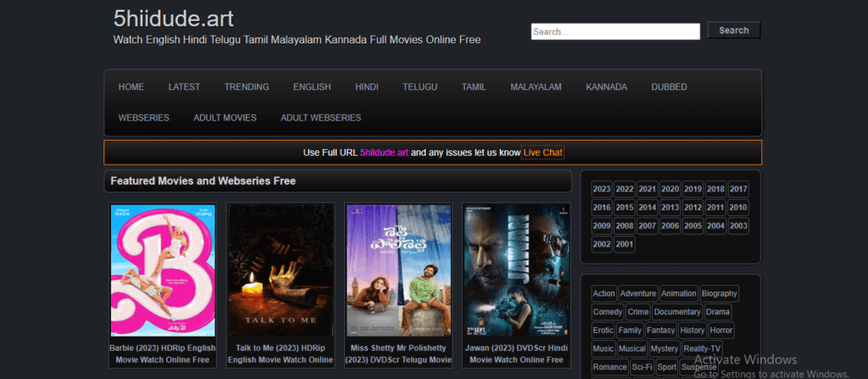Select the Miss Shetty Mr Polishetty poster
This screenshot has width=868, height=379.
tap(398, 270)
